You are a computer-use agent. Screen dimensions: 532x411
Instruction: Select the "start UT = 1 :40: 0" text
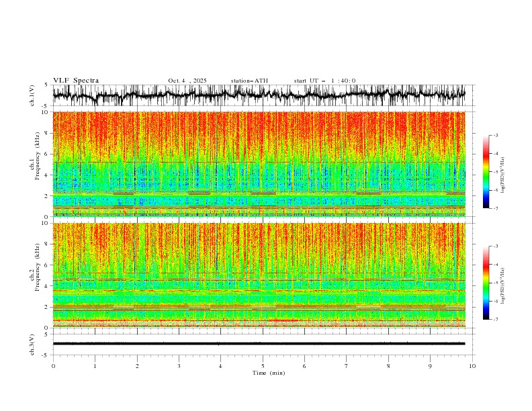(x=324, y=81)
